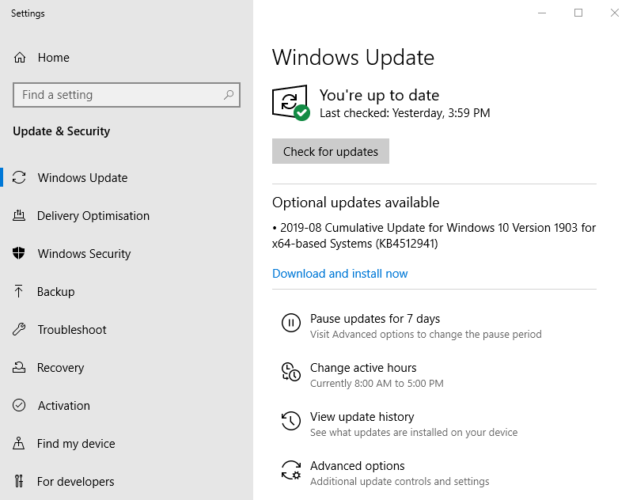633x500 pixels.
Task: Click the Last checked: Yesterday, 3:59 PM text
Action: click(405, 113)
